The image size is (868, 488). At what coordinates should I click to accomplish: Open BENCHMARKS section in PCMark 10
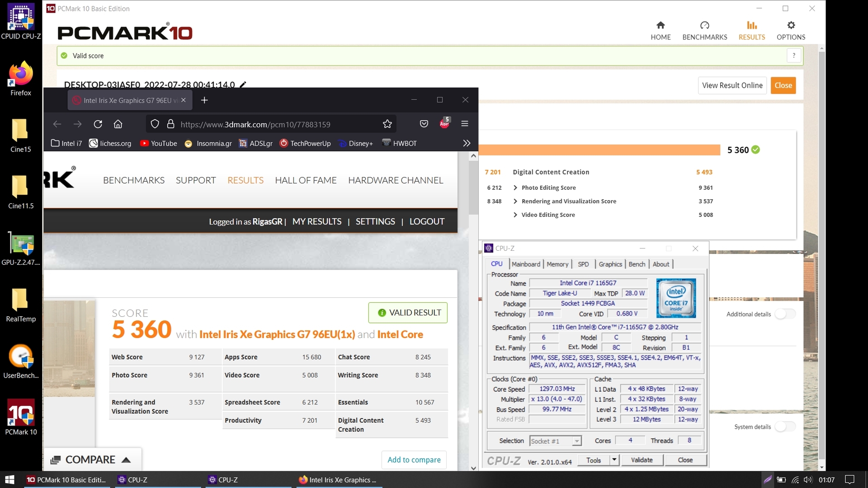coord(704,30)
